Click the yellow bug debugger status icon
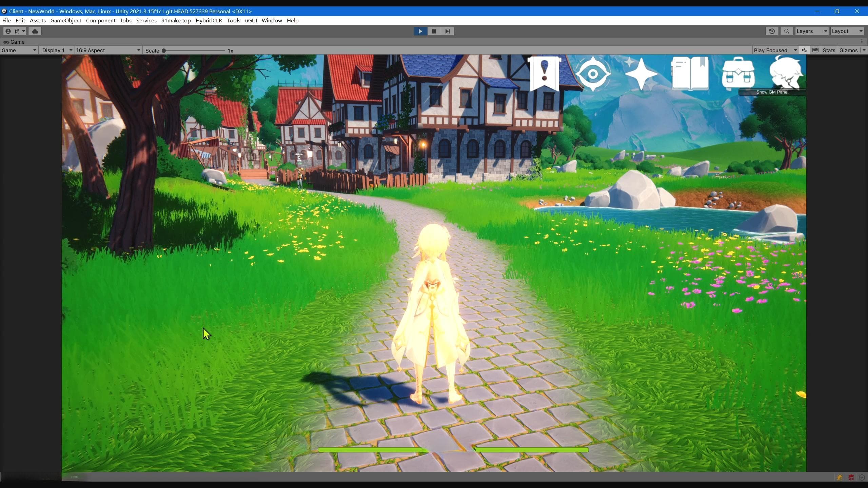The width and height of the screenshot is (868, 488). [840, 477]
